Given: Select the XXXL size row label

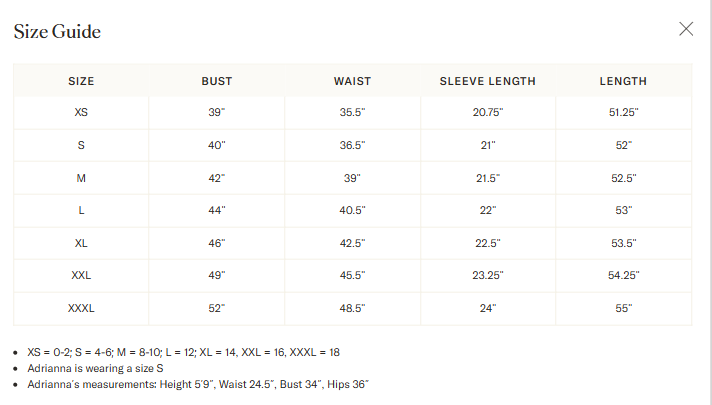Looking at the screenshot, I should (81, 308).
